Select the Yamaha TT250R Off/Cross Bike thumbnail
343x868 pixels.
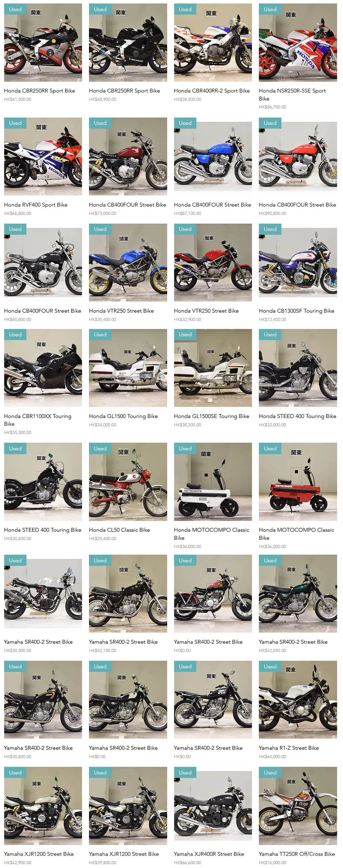tap(298, 805)
